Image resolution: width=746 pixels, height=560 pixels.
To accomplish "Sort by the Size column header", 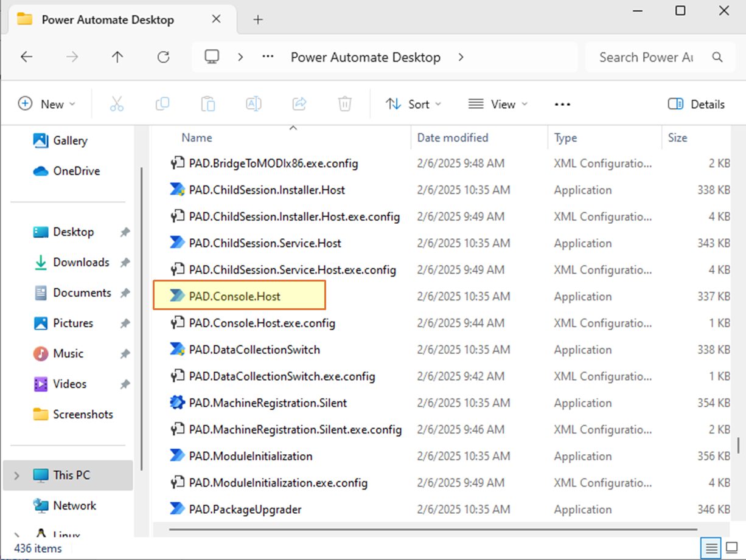I will pyautogui.click(x=677, y=138).
